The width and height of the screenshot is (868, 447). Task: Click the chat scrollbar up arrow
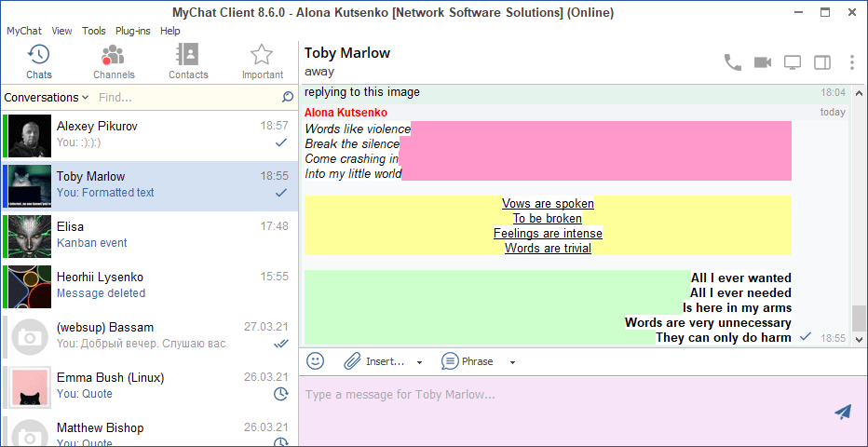click(x=859, y=92)
